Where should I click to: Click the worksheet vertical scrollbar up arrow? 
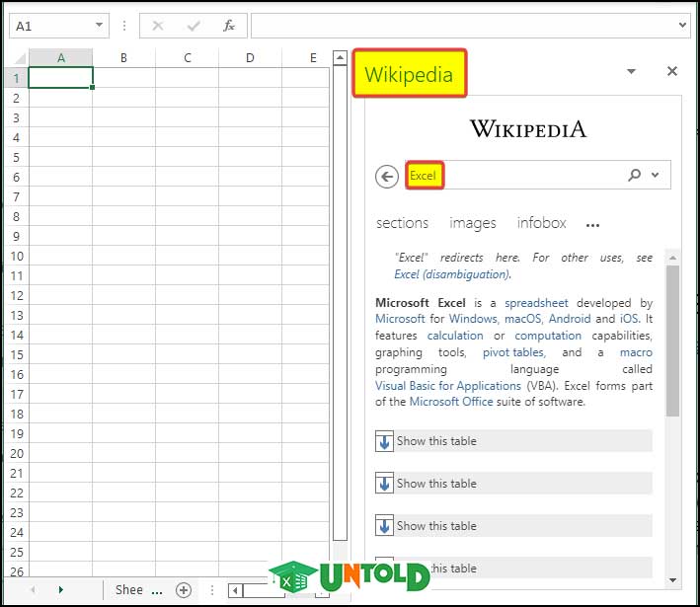point(340,57)
